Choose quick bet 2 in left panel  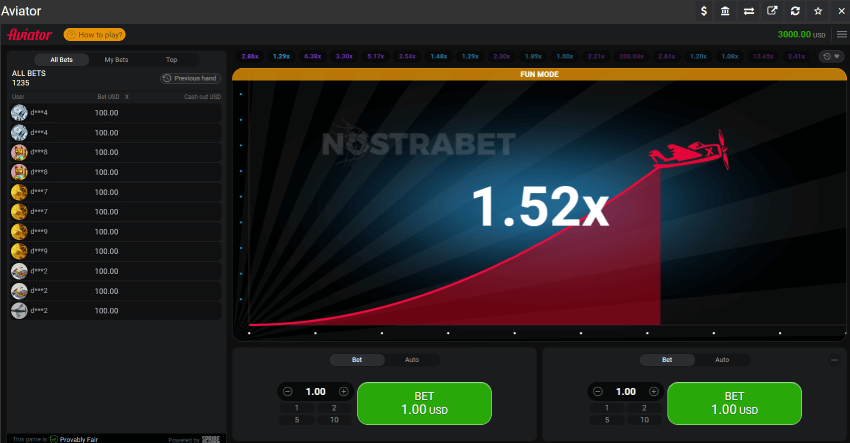[334, 408]
